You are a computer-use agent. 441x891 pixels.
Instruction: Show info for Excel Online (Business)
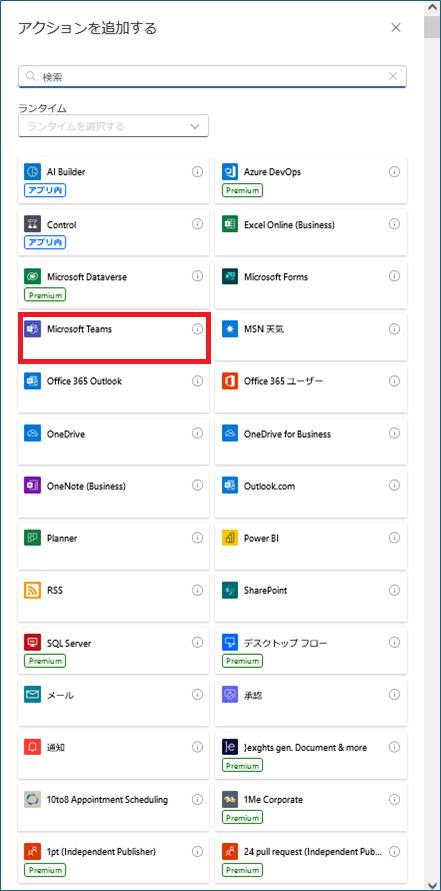(394, 224)
